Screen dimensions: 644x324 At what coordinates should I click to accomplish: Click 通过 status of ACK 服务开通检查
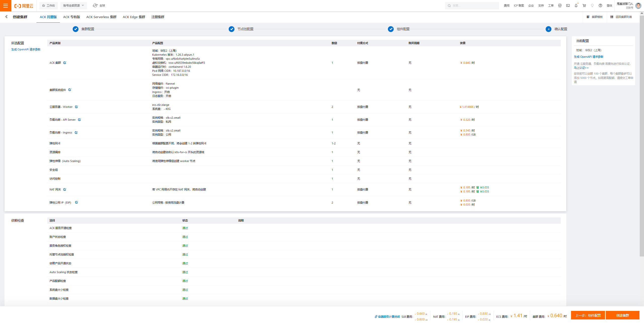(x=185, y=228)
